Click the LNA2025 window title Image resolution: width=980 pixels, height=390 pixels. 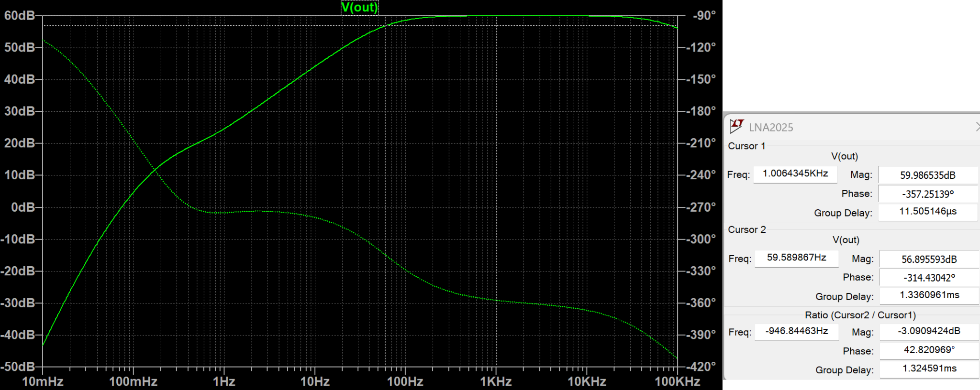(x=771, y=127)
